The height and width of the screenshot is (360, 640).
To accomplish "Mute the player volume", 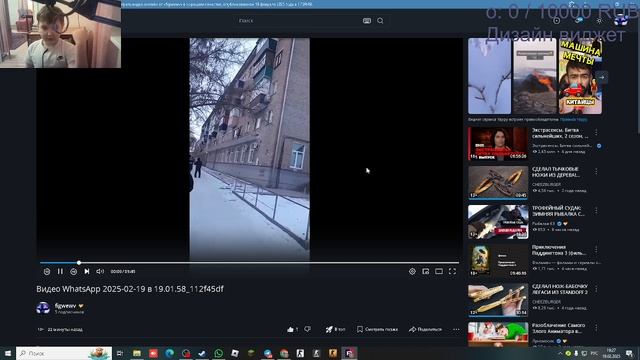I will point(100,271).
